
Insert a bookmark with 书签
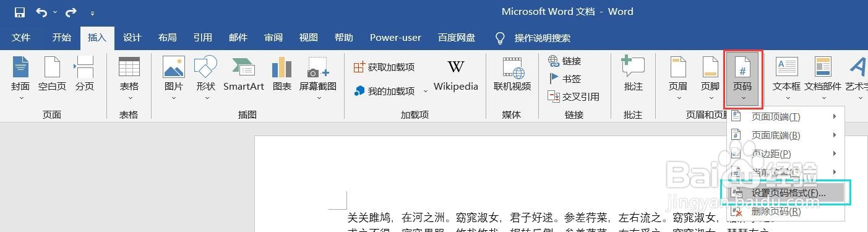(564, 79)
